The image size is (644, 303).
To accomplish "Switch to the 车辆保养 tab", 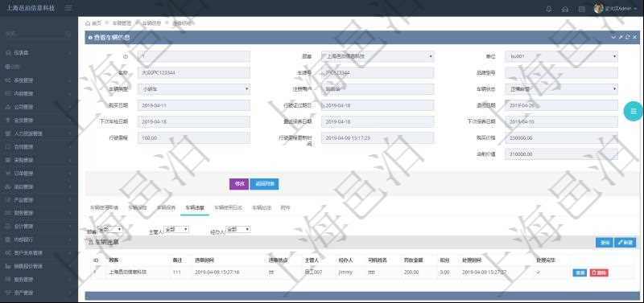I will [167, 208].
